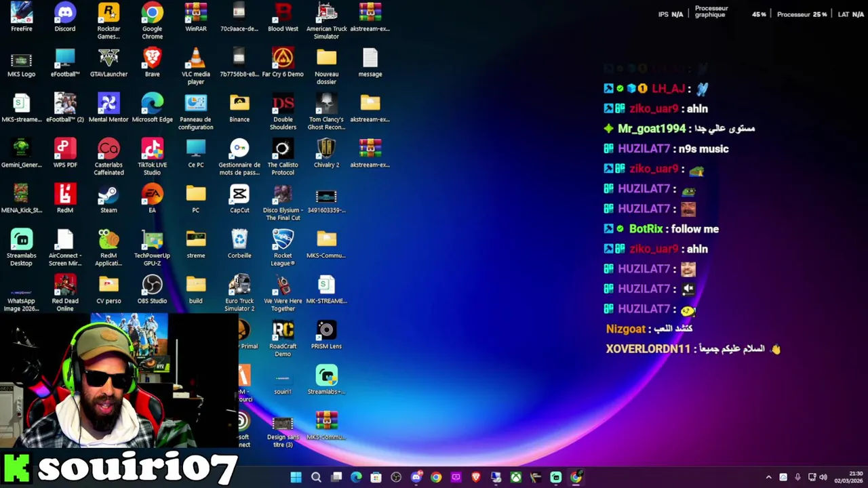Launch RoadCraft Demo shortcut
Viewport: 868px width, 488px height.
click(283, 339)
